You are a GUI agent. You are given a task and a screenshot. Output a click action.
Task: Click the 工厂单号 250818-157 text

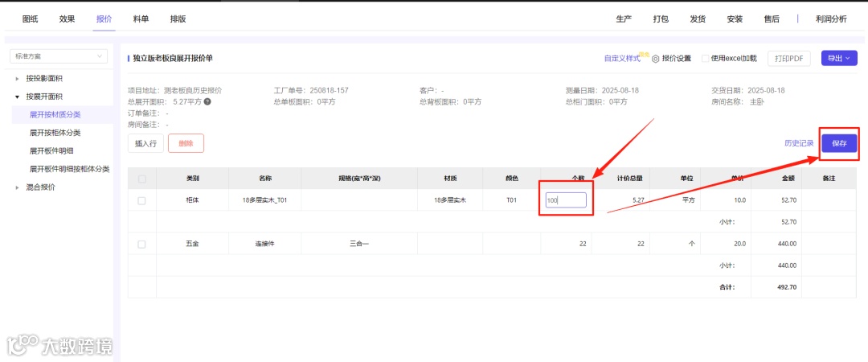coord(311,90)
